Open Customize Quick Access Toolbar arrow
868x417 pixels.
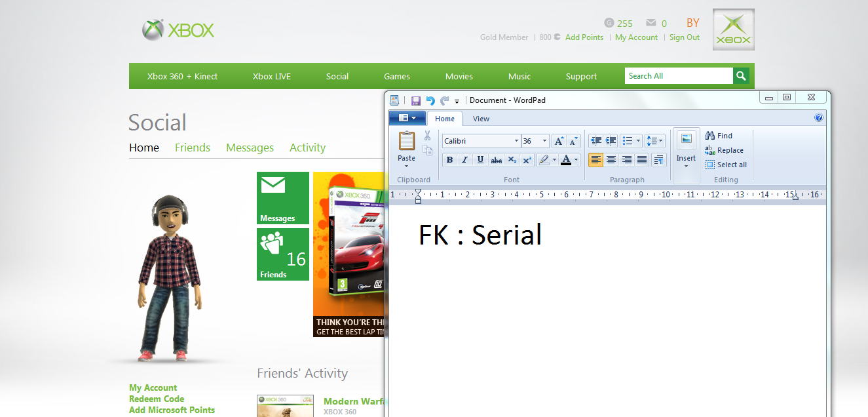(457, 101)
